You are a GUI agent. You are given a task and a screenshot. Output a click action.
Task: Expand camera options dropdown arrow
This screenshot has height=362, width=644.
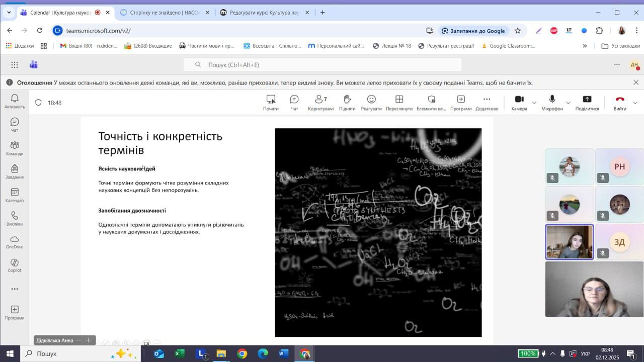click(x=534, y=103)
